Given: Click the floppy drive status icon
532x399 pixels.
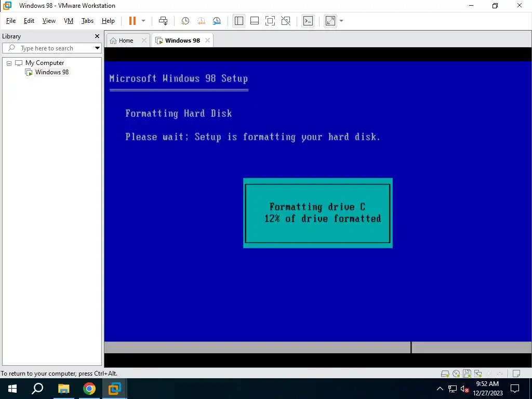Looking at the screenshot, I should click(467, 374).
